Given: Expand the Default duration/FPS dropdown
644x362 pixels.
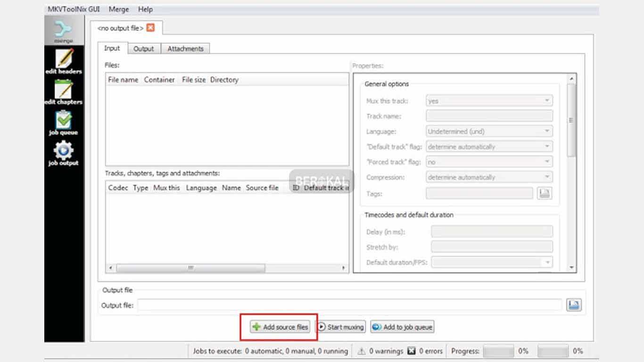Looking at the screenshot, I should pyautogui.click(x=492, y=262).
